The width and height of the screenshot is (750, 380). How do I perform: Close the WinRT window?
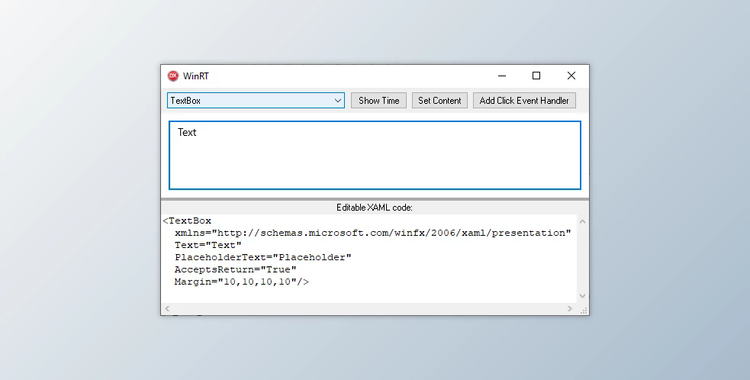(x=571, y=76)
